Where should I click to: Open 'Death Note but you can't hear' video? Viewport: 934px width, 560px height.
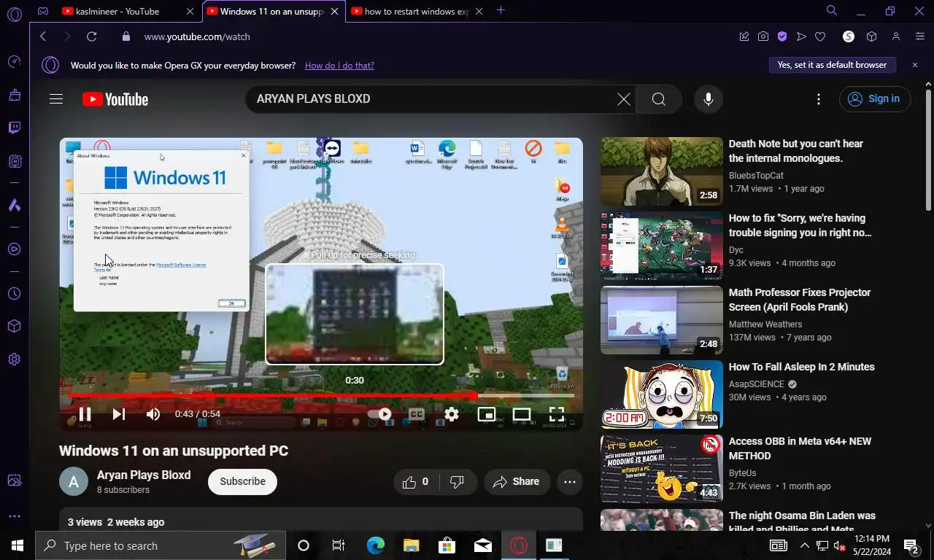(796, 151)
